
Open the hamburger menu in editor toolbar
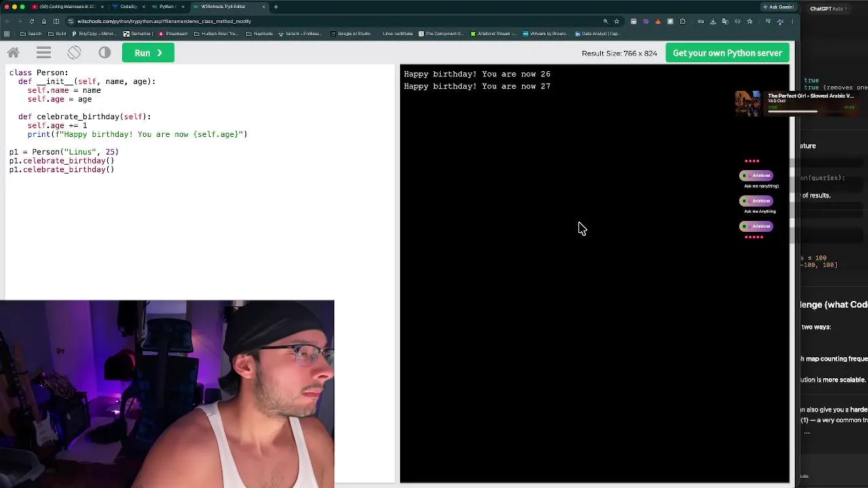(43, 53)
